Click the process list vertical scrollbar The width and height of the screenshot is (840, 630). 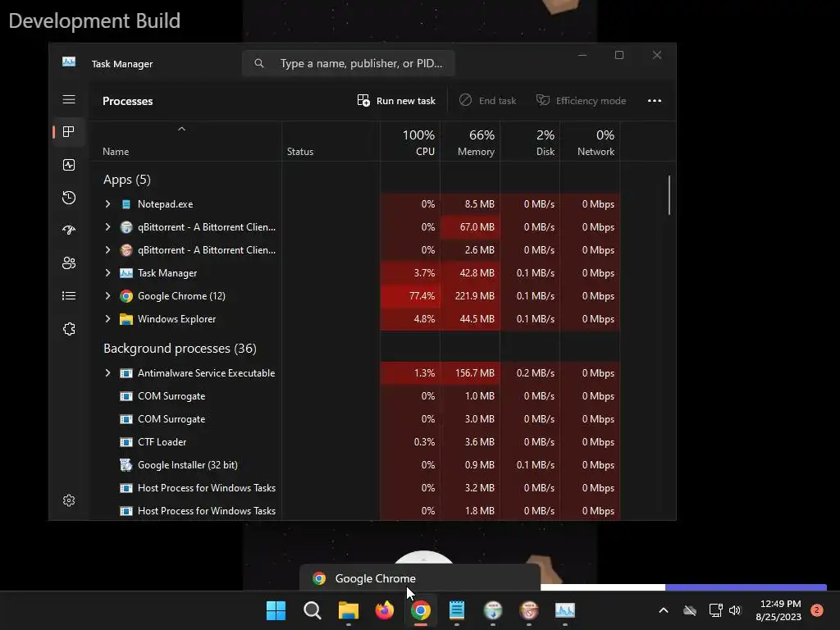tap(669, 195)
